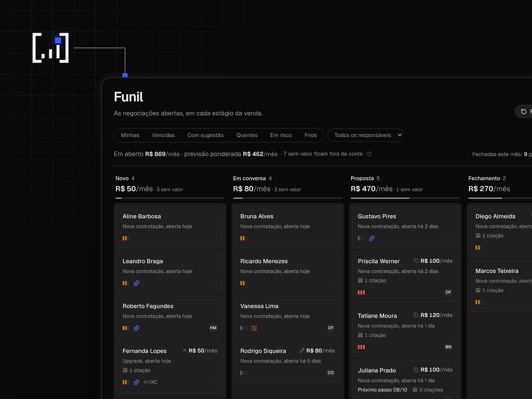
Task: Click the HM avatar on Roberto Fagundes card
Action: click(213, 328)
